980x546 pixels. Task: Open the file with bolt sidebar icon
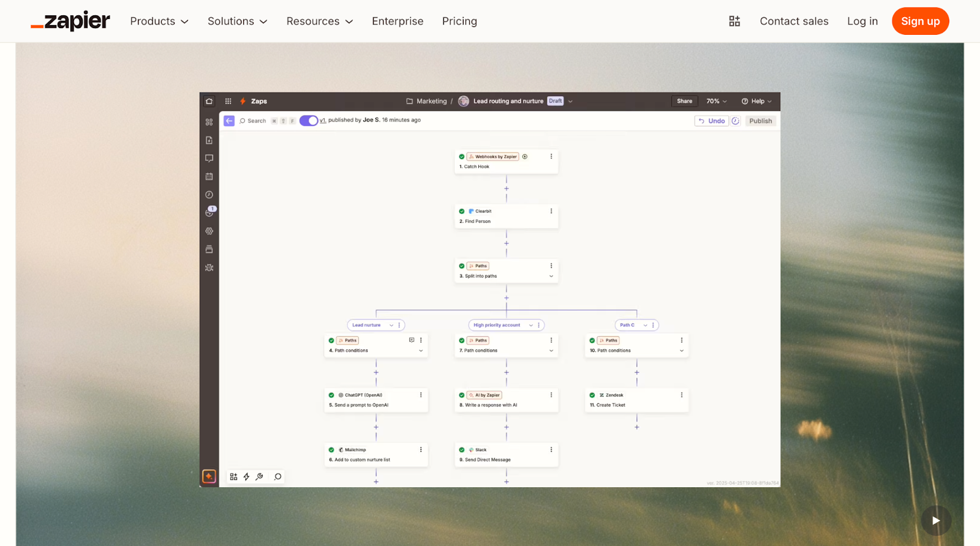click(209, 140)
